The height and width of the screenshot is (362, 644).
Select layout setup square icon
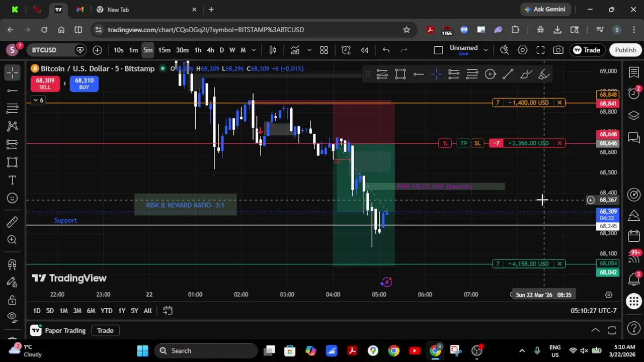pyautogui.click(x=438, y=50)
